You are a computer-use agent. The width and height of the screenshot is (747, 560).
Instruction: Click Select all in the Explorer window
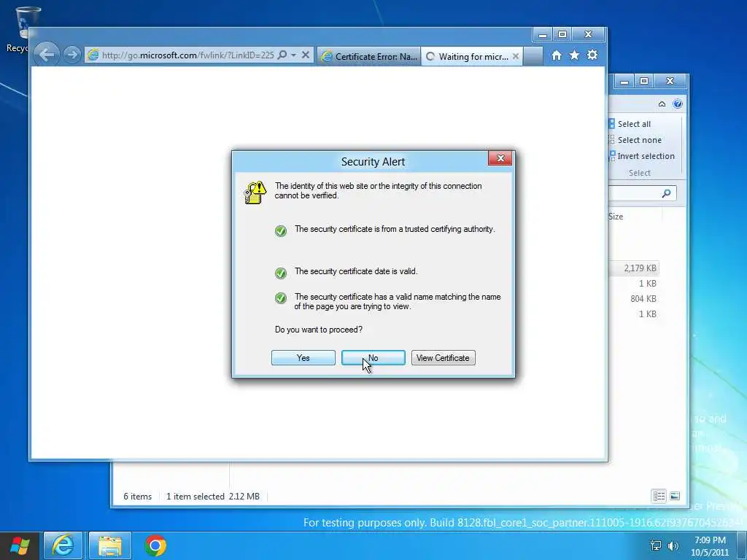click(630, 124)
